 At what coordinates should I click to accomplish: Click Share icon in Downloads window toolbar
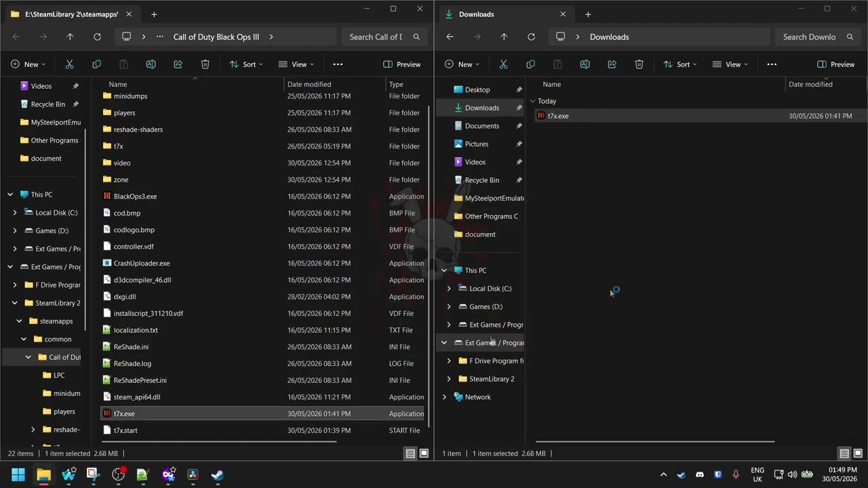[612, 64]
